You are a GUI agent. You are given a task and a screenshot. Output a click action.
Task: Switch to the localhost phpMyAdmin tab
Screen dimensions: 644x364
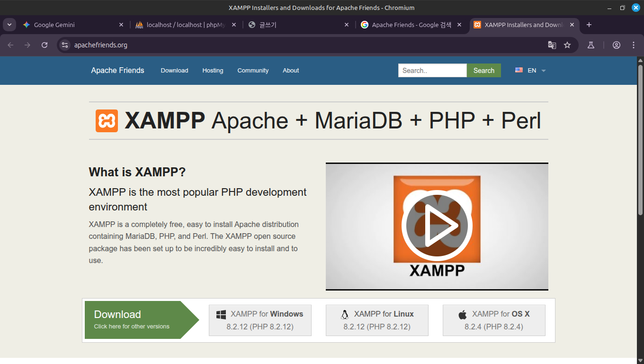click(x=186, y=25)
